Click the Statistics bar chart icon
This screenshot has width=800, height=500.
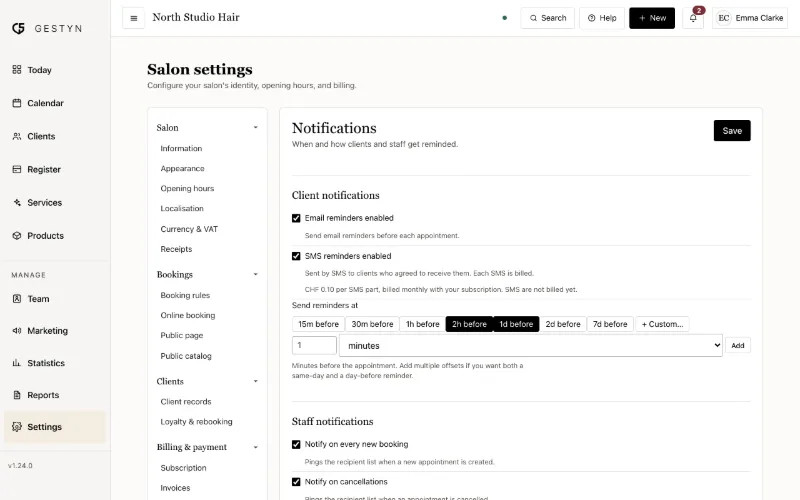(17, 363)
